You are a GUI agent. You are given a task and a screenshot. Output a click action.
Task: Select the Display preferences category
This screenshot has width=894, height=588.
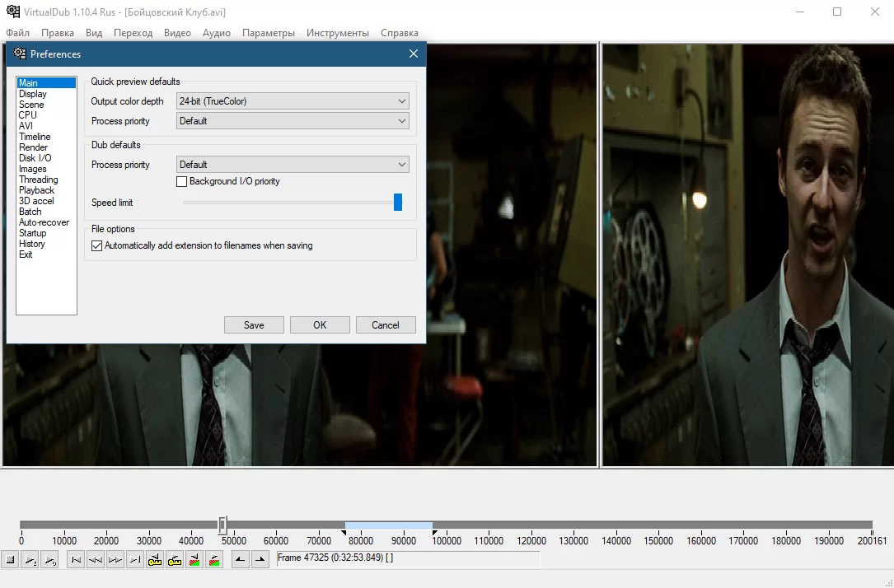[46, 94]
